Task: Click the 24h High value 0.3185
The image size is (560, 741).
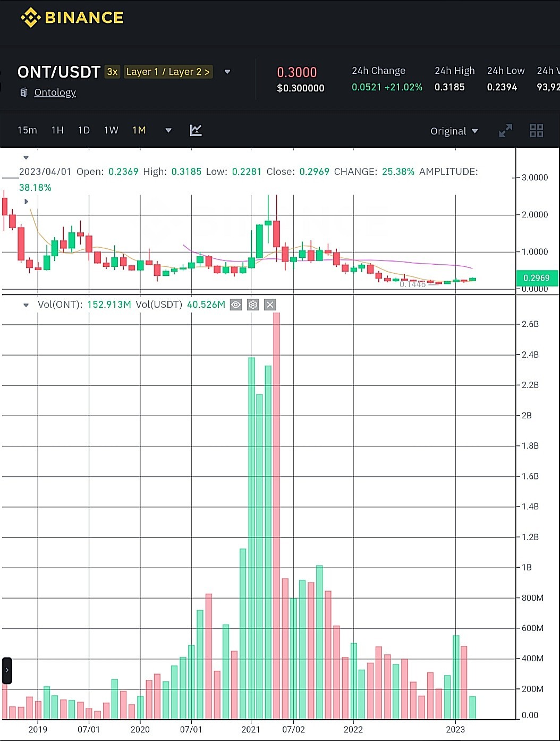Action: (449, 87)
